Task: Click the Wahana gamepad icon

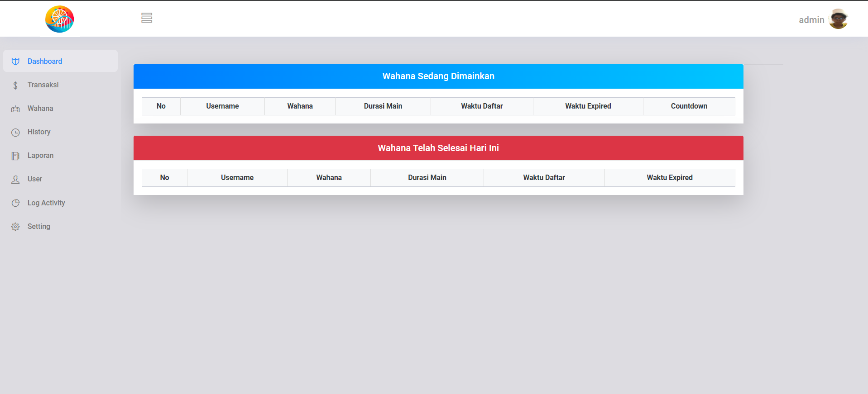Action: 15,109
